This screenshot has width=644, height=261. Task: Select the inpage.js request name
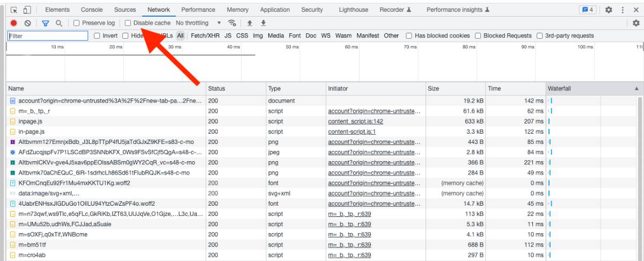pyautogui.click(x=30, y=121)
